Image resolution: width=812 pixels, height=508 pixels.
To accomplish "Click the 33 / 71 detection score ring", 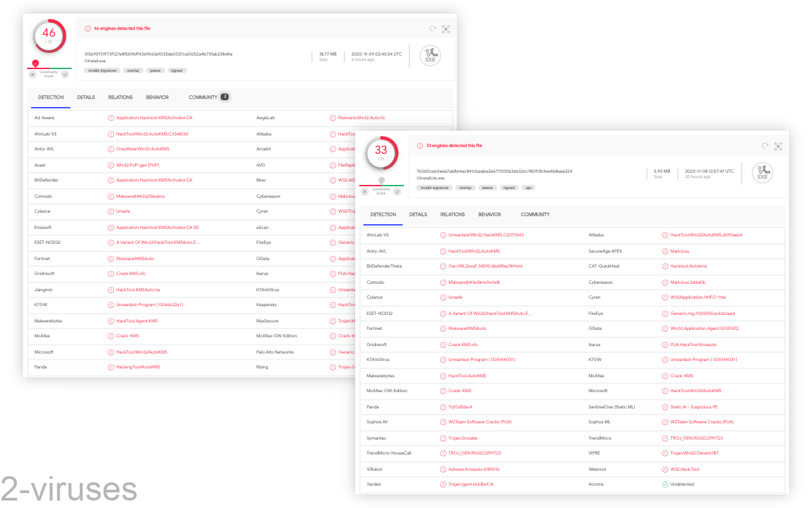I will 381,152.
